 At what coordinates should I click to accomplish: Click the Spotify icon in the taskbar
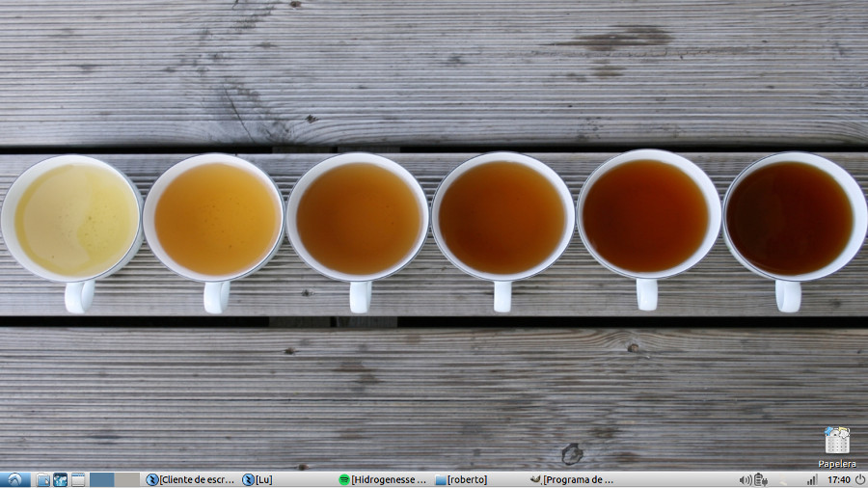coord(344,479)
